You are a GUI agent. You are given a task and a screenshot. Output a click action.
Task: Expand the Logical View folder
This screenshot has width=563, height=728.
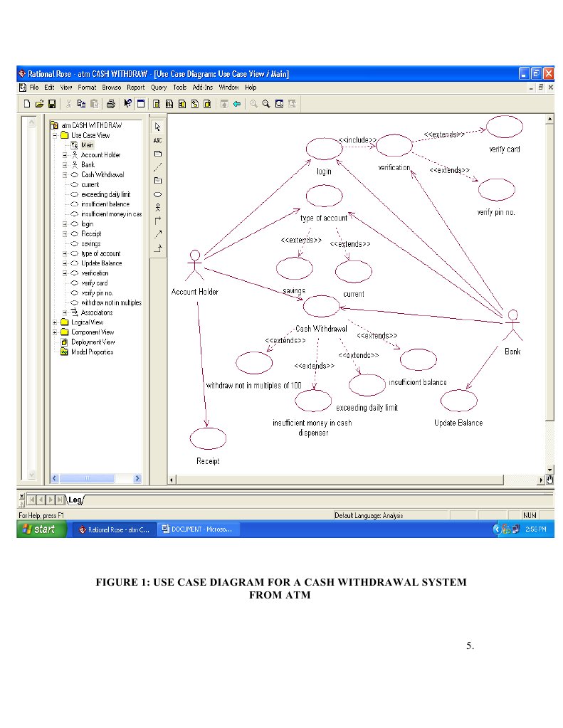[55, 322]
